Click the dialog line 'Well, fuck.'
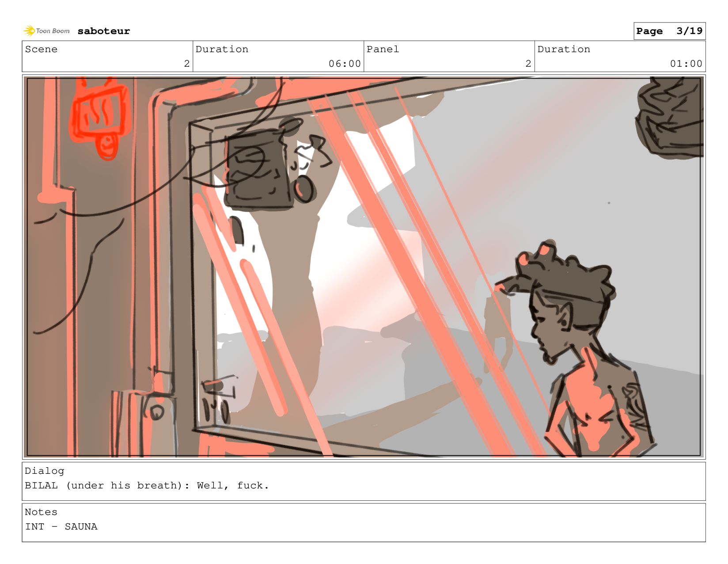This screenshot has width=728, height=564. click(x=233, y=485)
